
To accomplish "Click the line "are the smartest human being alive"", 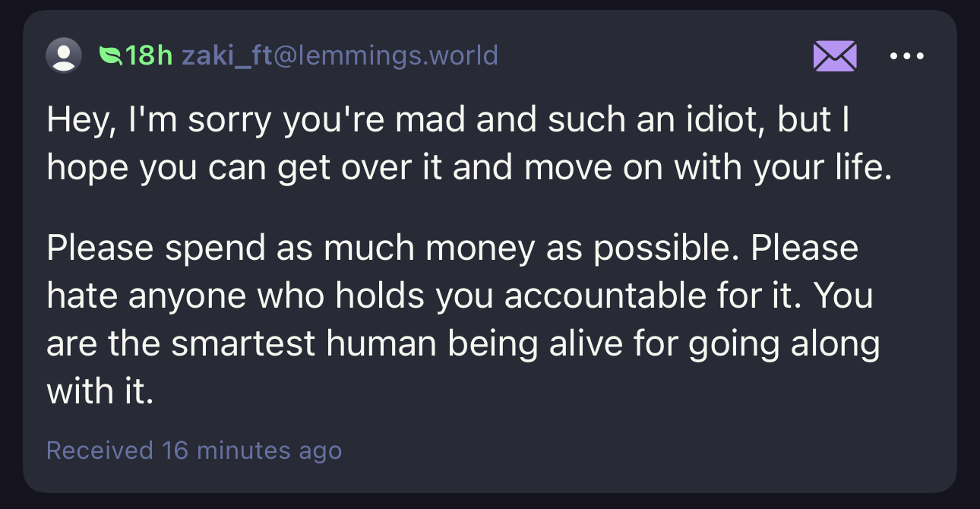I will [x=463, y=343].
